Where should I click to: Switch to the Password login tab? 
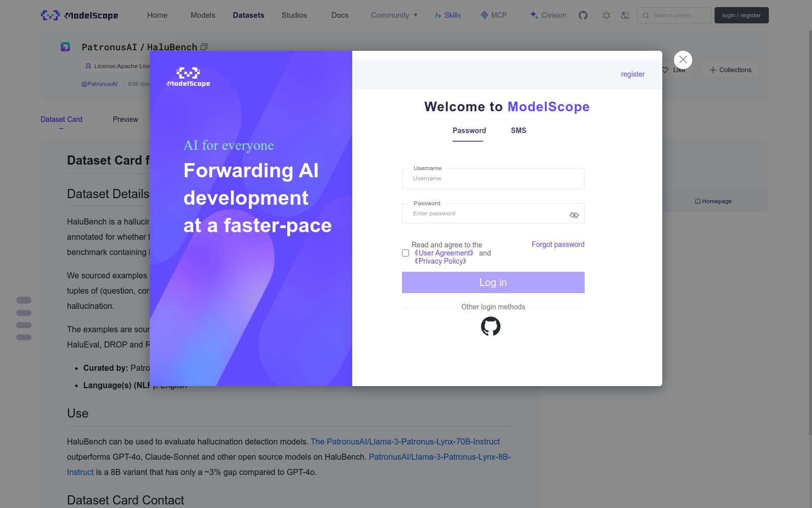469,131
